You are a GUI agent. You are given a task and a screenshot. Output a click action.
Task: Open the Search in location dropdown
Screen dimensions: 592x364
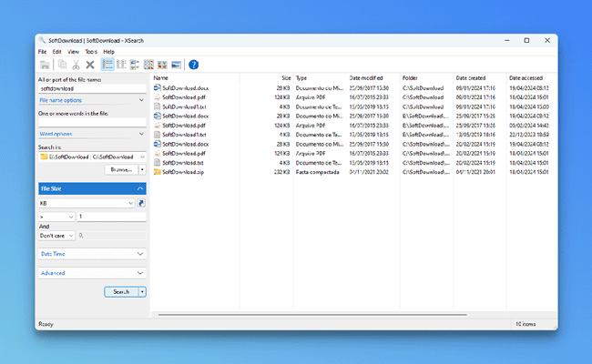point(142,157)
